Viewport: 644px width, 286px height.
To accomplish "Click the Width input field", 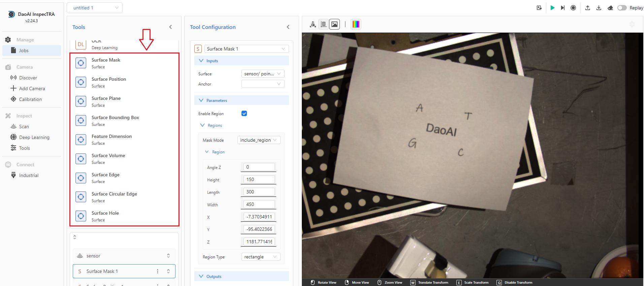I will click(x=259, y=204).
